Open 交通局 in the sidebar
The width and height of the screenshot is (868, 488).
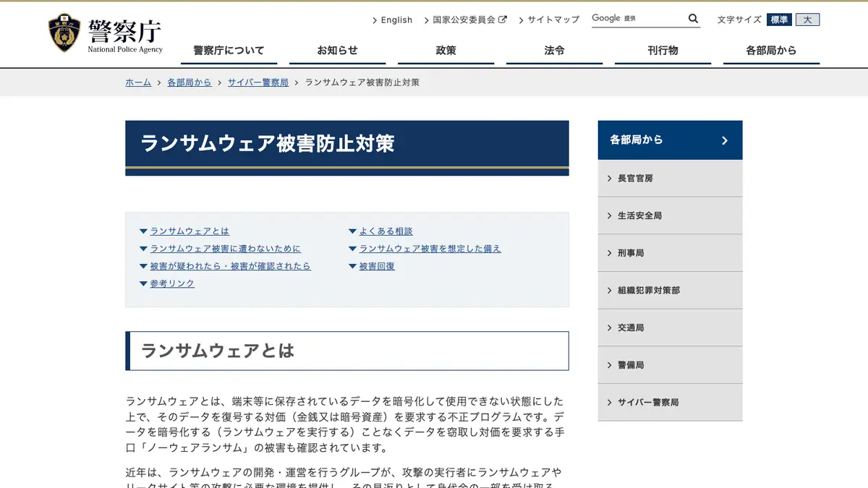pos(670,328)
